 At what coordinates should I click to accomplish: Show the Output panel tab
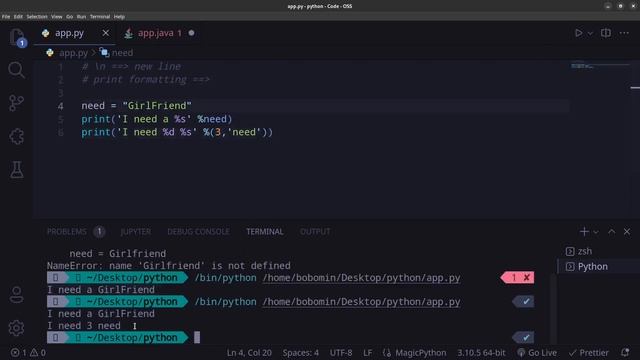pyautogui.click(x=315, y=232)
